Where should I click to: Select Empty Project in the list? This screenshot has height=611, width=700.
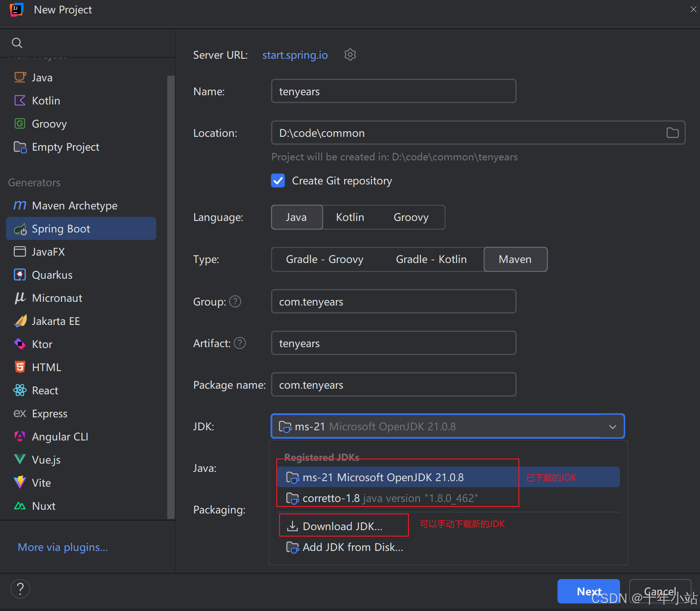81,147
